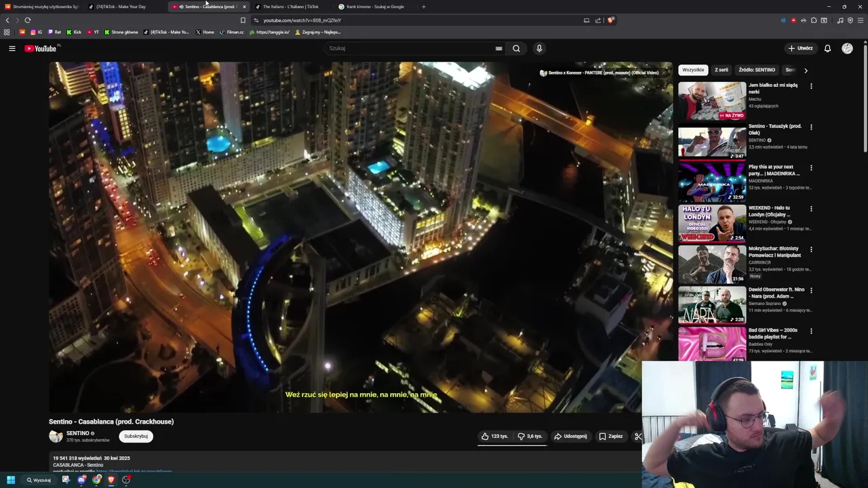
Task: Go back with the browser back arrow
Action: click(7, 20)
